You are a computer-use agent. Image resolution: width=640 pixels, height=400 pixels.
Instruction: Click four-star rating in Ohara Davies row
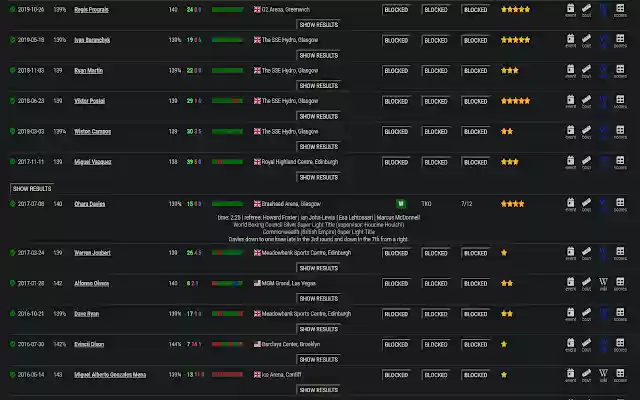(x=513, y=204)
